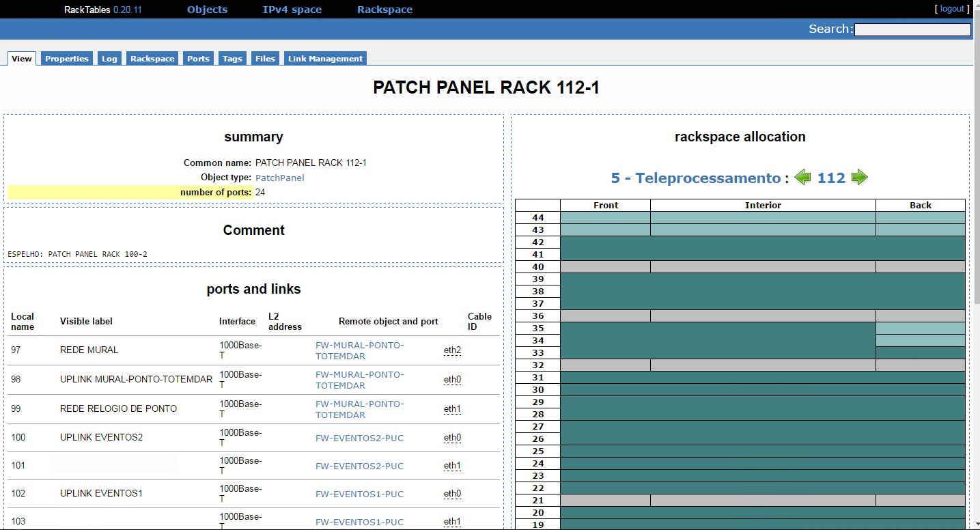Open the Properties tab

pos(67,59)
